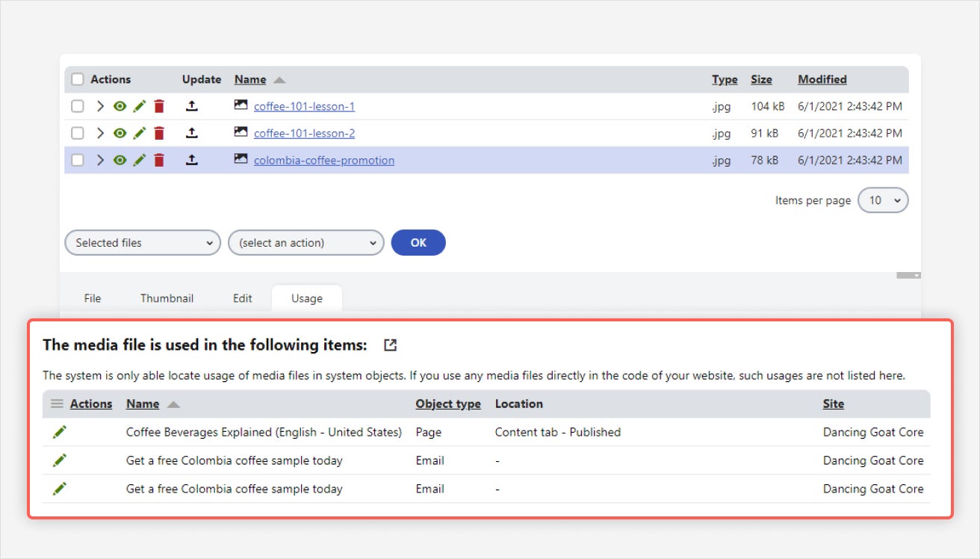Upload new version of coffee-101-lesson-1
Screen dimensions: 980x559
click(x=192, y=106)
